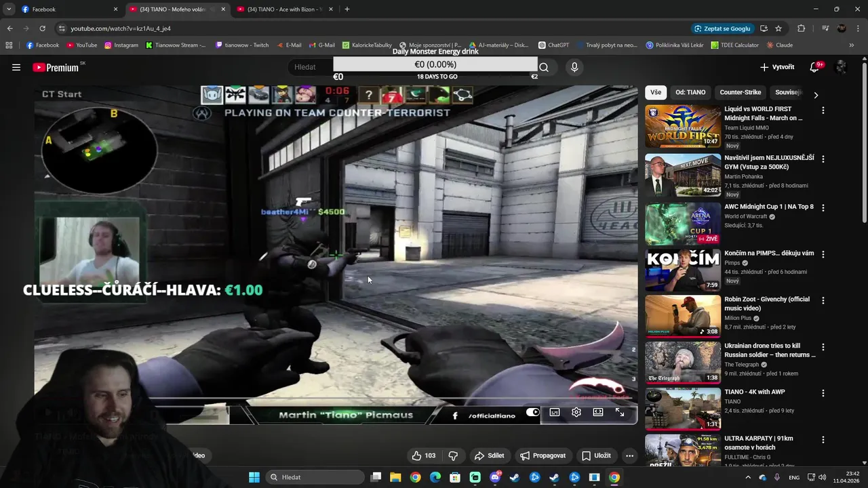Close the Facebook browser tab
The image size is (868, 488).
[115, 9]
